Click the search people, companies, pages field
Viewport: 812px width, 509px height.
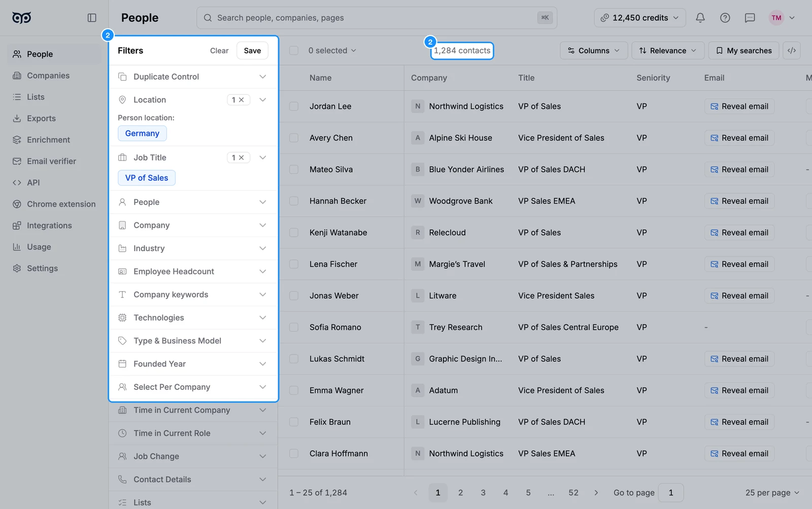click(x=377, y=18)
